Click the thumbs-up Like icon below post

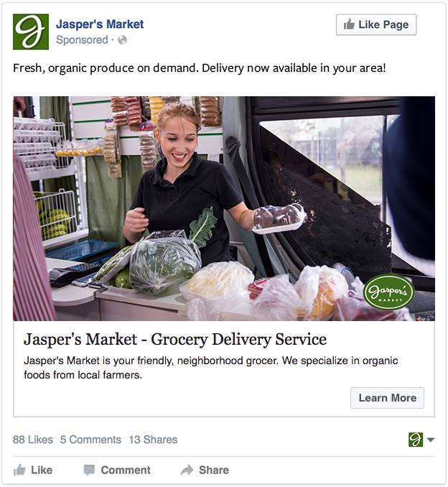pyautogui.click(x=19, y=470)
